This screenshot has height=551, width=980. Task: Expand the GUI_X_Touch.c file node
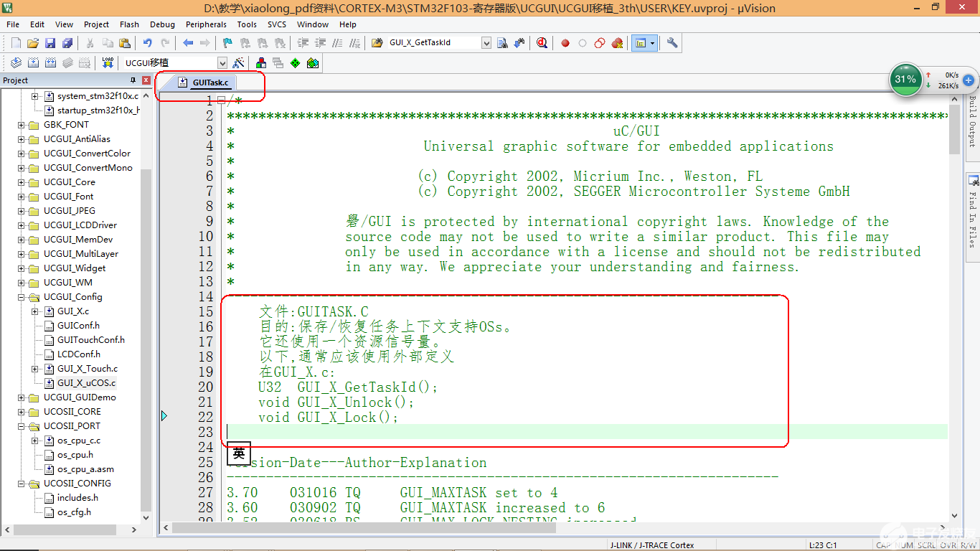35,369
